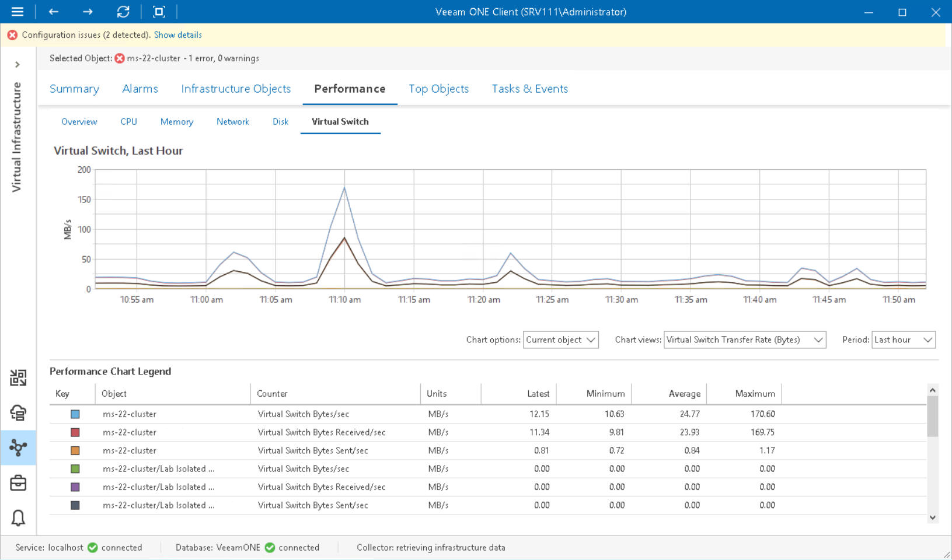Toggle full screen mode icon
Image resolution: width=952 pixels, height=560 pixels.
pyautogui.click(x=159, y=12)
